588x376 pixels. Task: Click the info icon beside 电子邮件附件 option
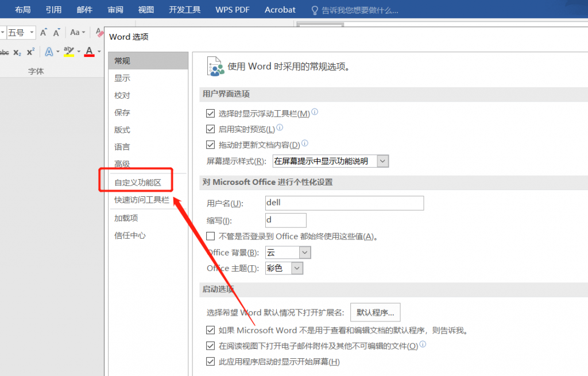(x=423, y=344)
